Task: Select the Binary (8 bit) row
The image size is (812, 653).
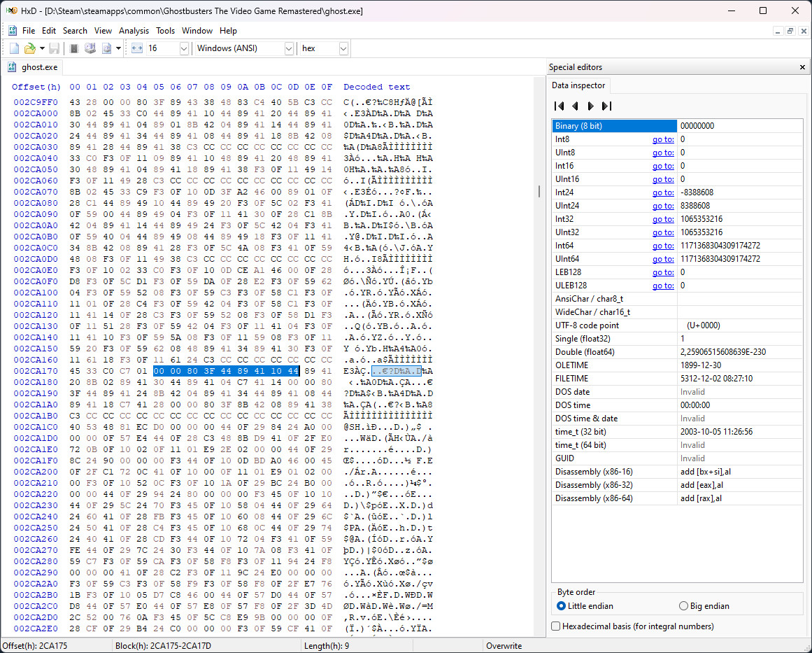Action: pyautogui.click(x=677, y=126)
